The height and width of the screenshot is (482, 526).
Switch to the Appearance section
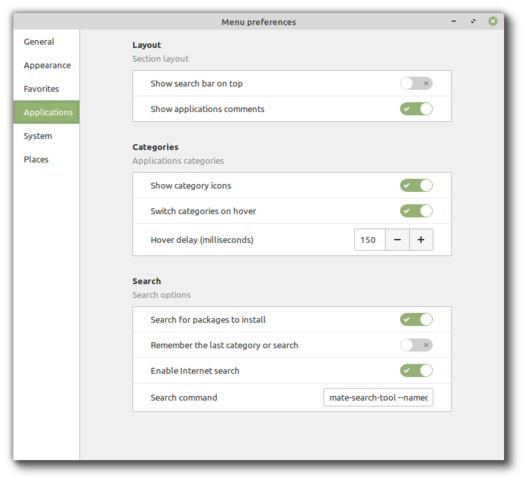pyautogui.click(x=47, y=65)
